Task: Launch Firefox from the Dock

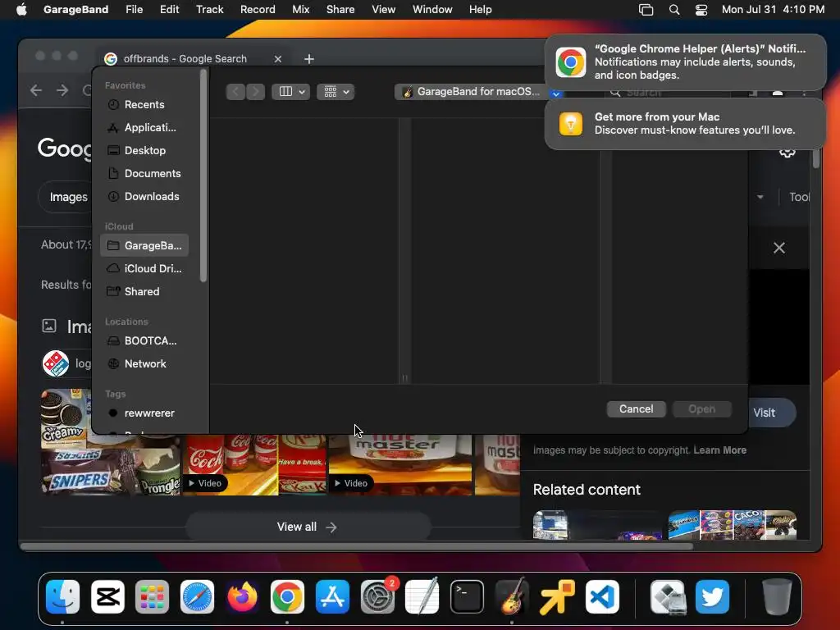Action: (242, 596)
